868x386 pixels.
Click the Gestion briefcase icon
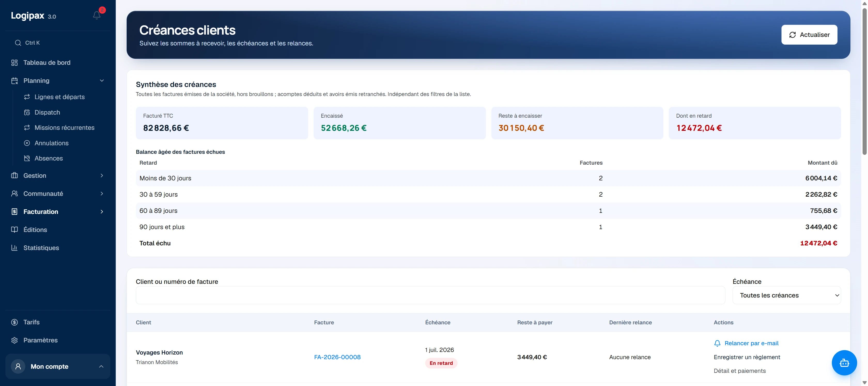click(14, 176)
